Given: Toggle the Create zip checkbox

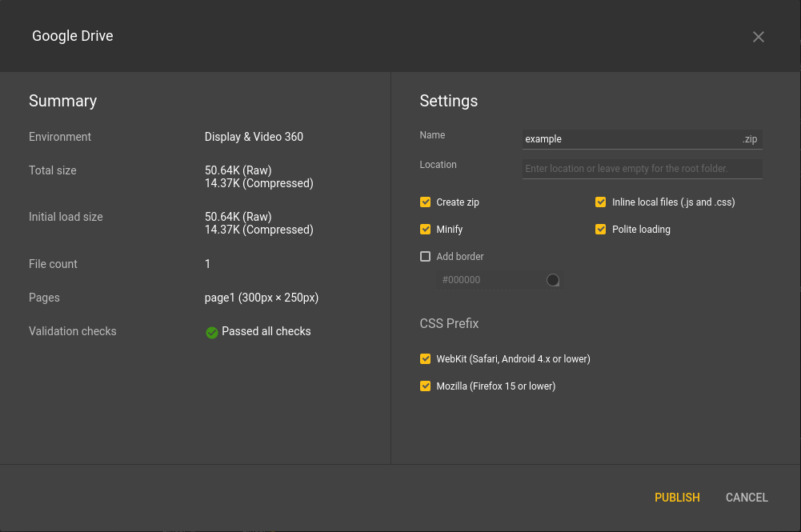Looking at the screenshot, I should pyautogui.click(x=426, y=202).
